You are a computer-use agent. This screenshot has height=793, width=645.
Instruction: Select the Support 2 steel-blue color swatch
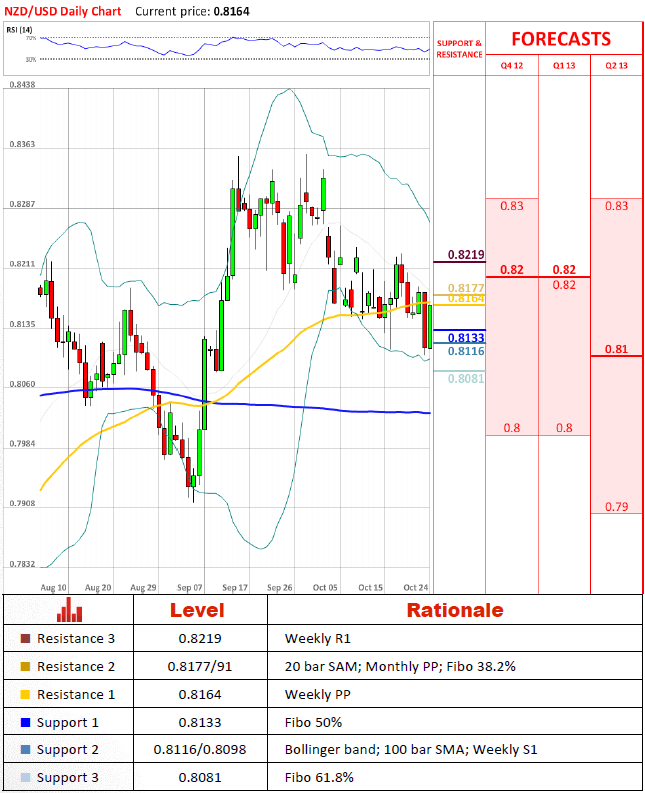[x=24, y=749]
